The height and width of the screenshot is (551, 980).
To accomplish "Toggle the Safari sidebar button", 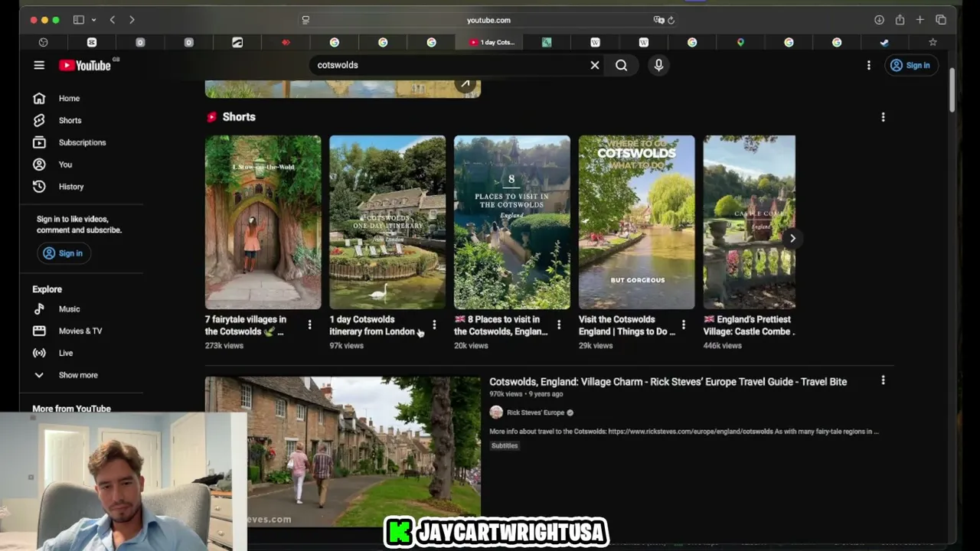I will (x=78, y=20).
